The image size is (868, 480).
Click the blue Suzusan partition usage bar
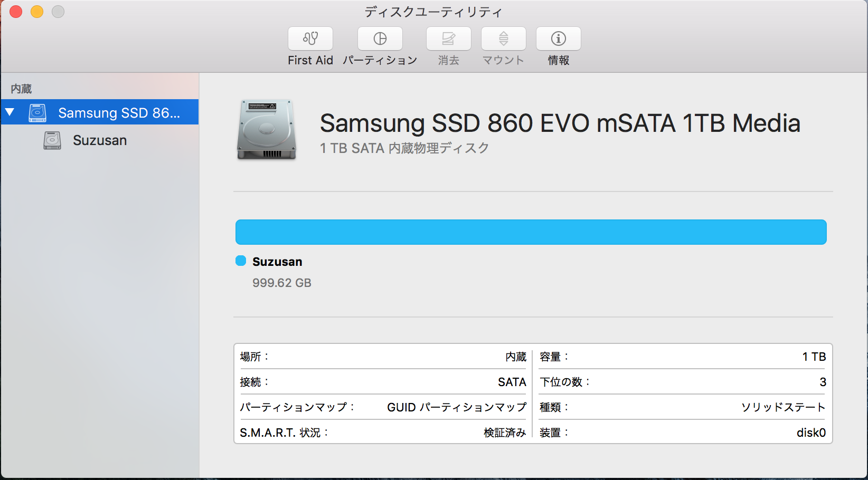point(531,232)
